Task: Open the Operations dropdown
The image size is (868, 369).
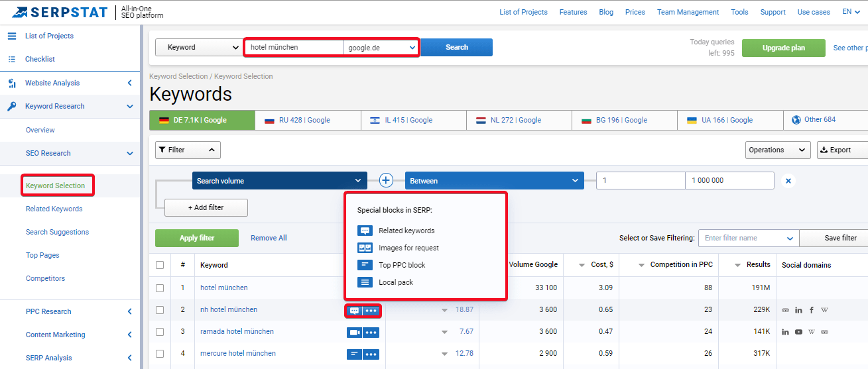Action: pos(778,150)
